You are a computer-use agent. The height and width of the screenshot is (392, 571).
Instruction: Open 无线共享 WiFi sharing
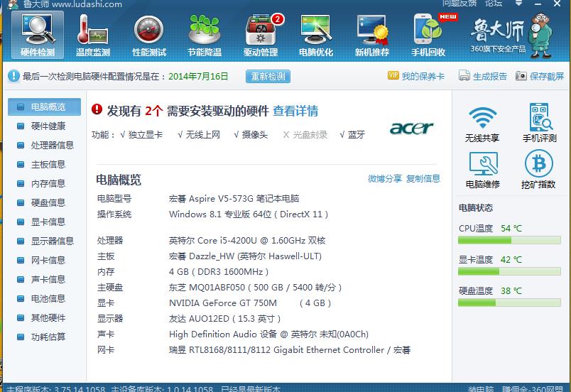click(x=482, y=124)
